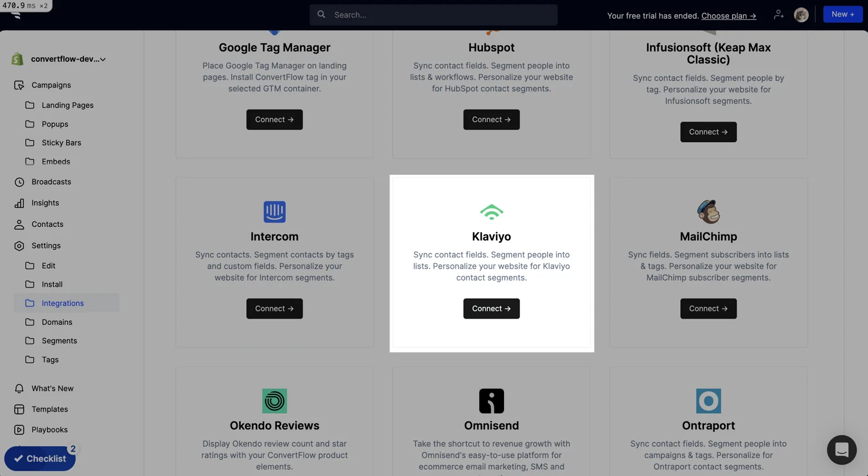Connect Google Tag Manager integration
The height and width of the screenshot is (476, 868).
pos(275,119)
